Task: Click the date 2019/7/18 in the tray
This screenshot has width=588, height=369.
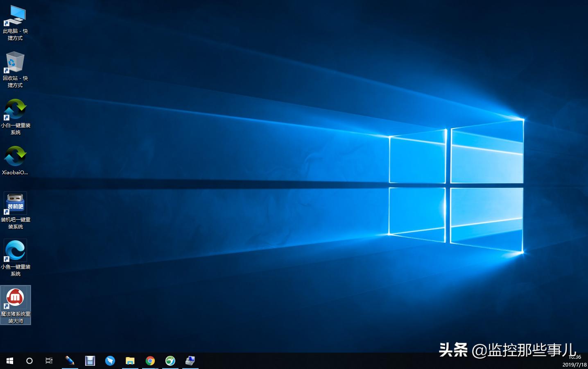Action: [x=575, y=364]
